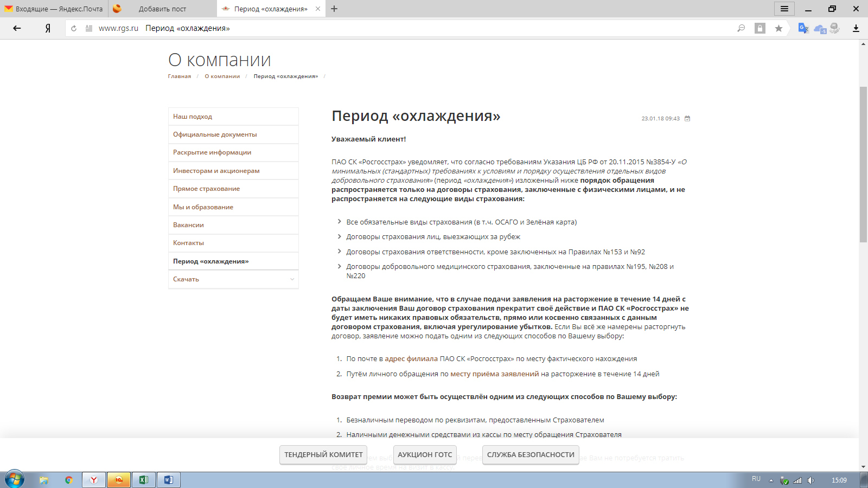This screenshot has width=868, height=488.
Task: Click the date text '23.01.18 09:43'
Action: coord(660,119)
